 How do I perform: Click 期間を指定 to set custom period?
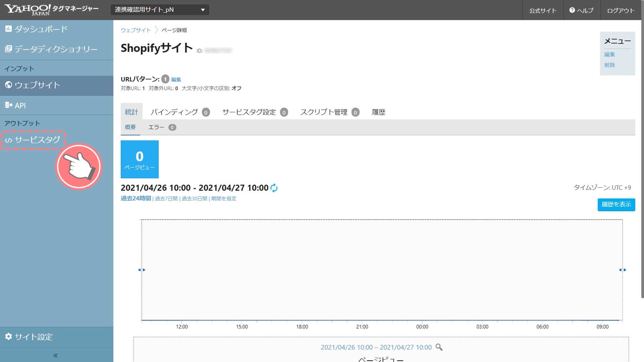[x=224, y=199]
